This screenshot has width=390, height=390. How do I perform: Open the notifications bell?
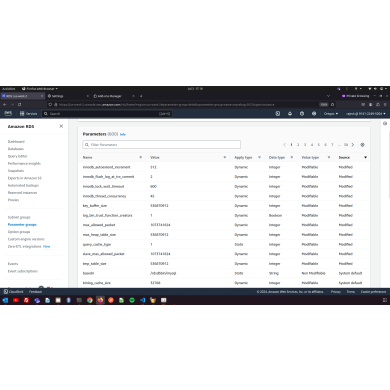(290, 114)
